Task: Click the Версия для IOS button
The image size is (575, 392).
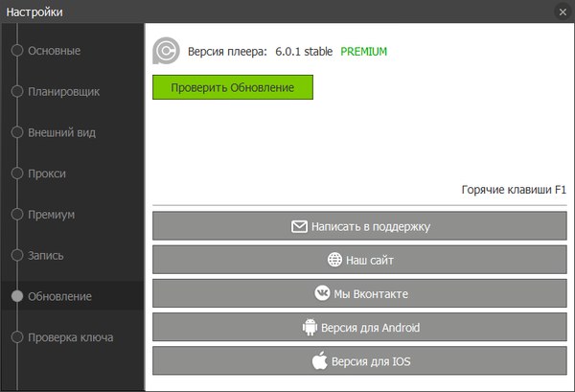Action: point(361,361)
